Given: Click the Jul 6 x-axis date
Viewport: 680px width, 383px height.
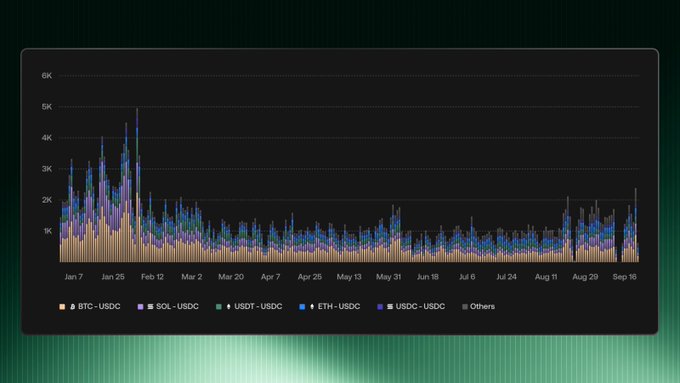Looking at the screenshot, I should 467,277.
